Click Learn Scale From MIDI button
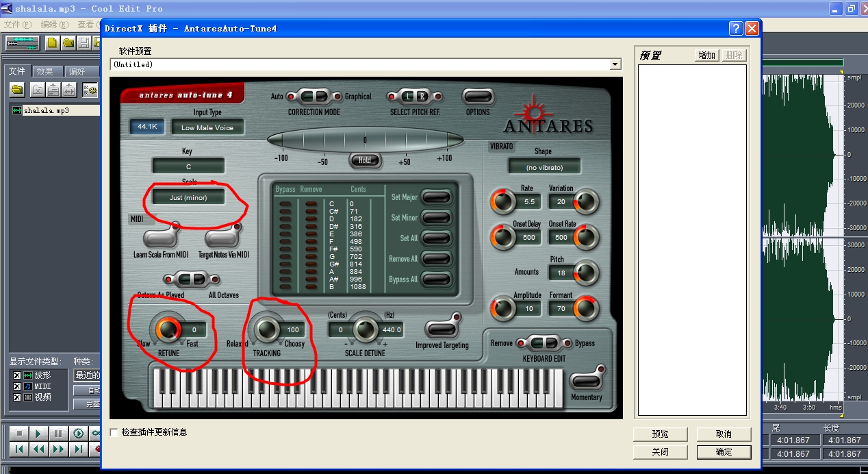 160,238
